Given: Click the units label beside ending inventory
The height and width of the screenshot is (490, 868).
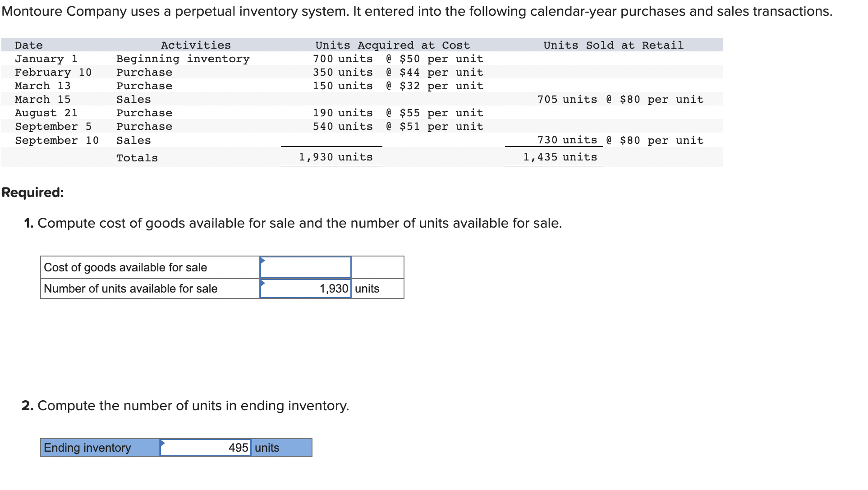Looking at the screenshot, I should (x=267, y=448).
